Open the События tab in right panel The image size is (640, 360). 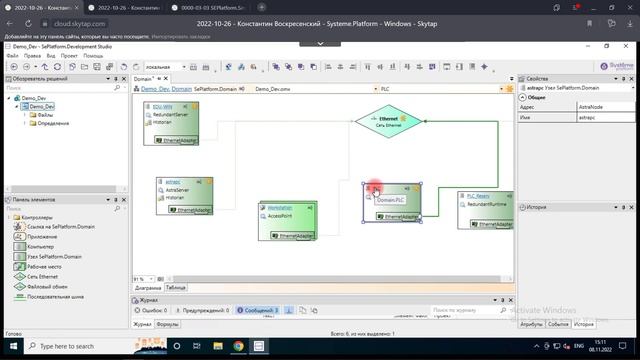pos(558,324)
